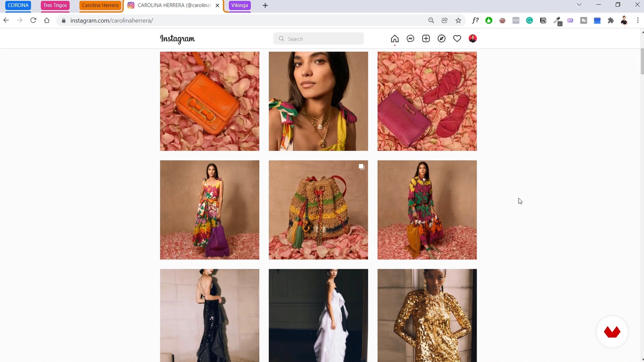Click the Instagram logo
The height and width of the screenshot is (362, 644).
pyautogui.click(x=177, y=39)
